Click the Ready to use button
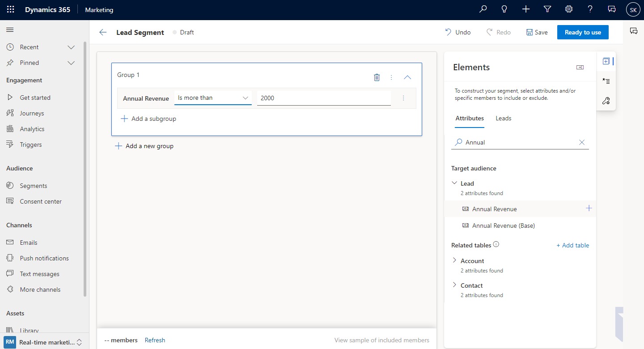The height and width of the screenshot is (349, 644). 582,32
